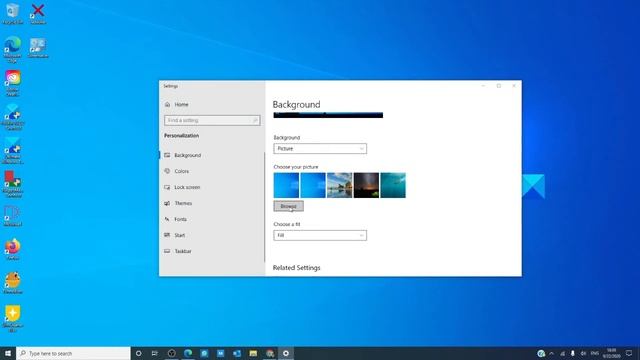This screenshot has height=360, width=640.
Task: Click the network tray icon
Action: point(562,353)
